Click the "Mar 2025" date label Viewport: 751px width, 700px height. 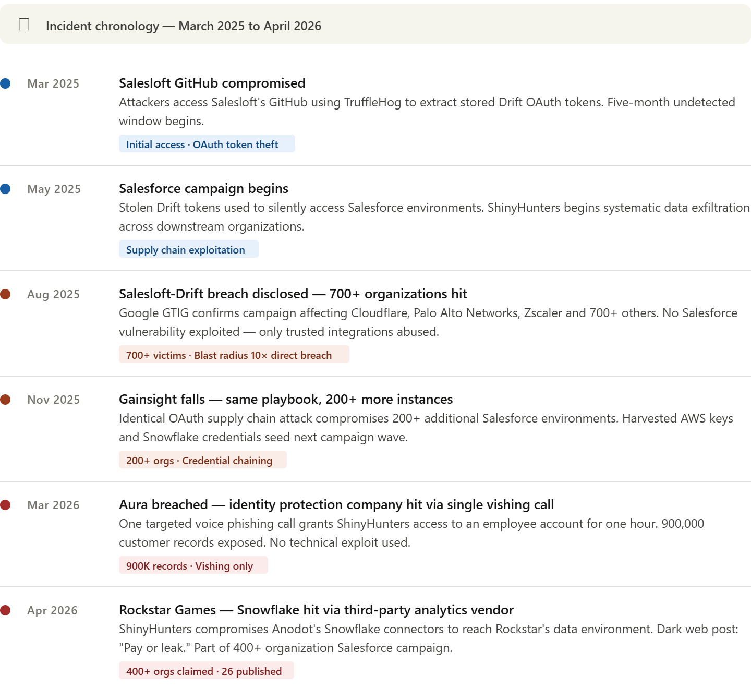(x=53, y=84)
